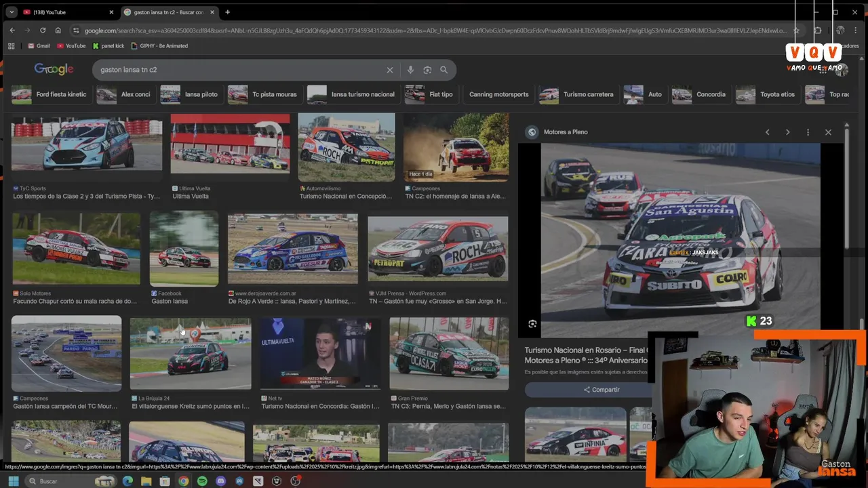This screenshot has width=868, height=488.
Task: Open the De Rojo A Verde result thumbnail
Action: [x=292, y=248]
